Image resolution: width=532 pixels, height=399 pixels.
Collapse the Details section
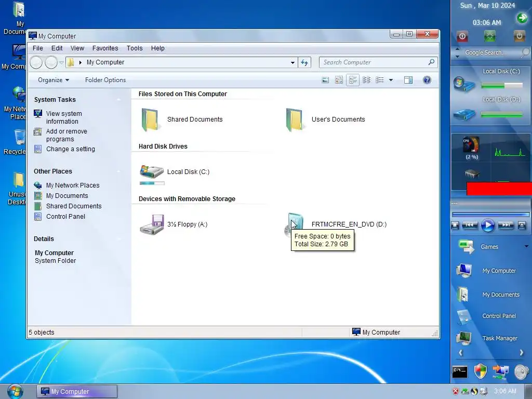(x=119, y=239)
